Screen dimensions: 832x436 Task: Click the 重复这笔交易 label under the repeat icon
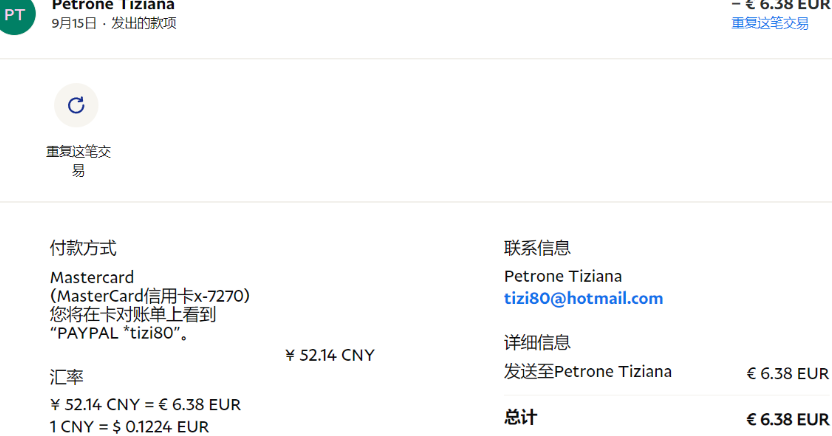78,161
